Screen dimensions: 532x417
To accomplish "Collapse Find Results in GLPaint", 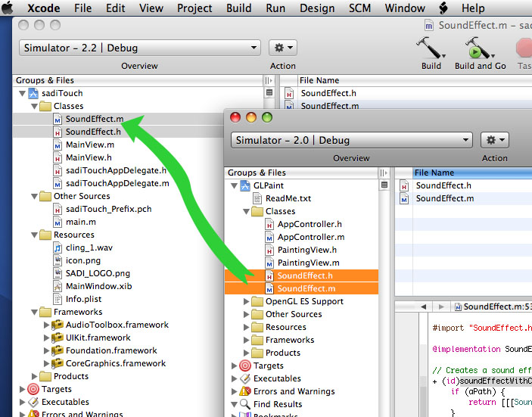I will coord(234,404).
